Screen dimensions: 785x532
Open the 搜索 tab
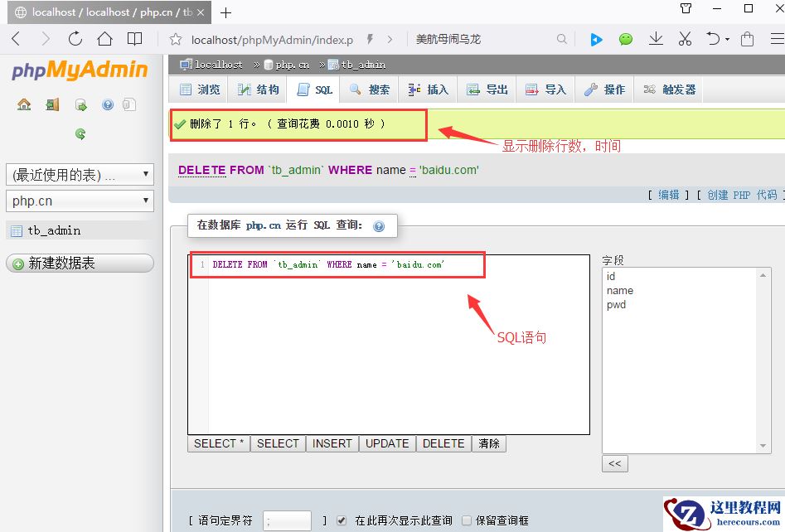(x=370, y=89)
